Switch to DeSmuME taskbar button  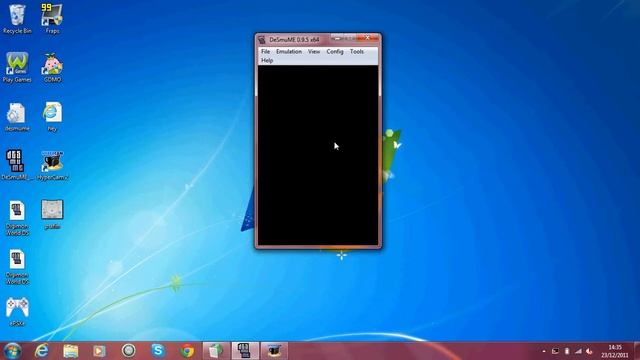coord(245,351)
